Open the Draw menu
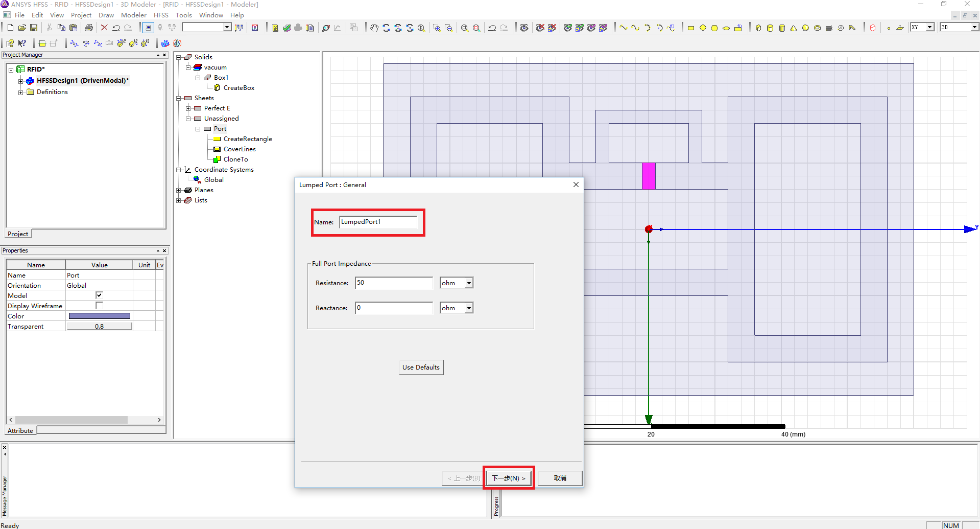 point(106,15)
